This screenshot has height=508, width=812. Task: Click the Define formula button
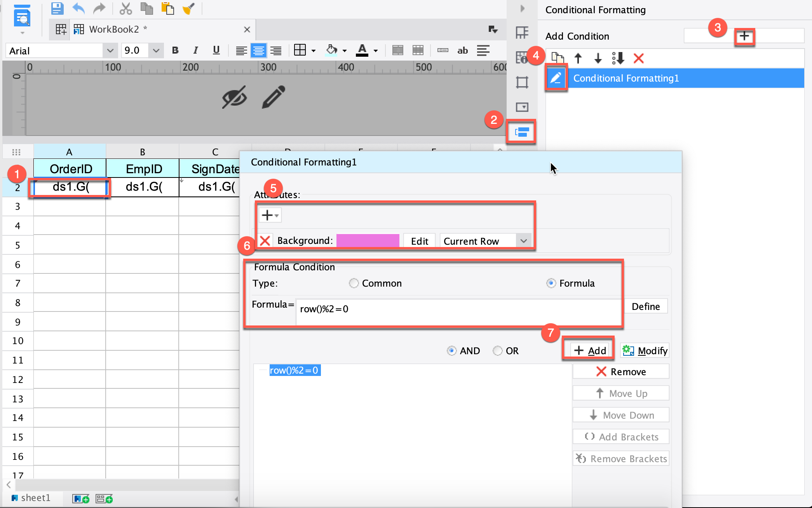[x=646, y=306]
